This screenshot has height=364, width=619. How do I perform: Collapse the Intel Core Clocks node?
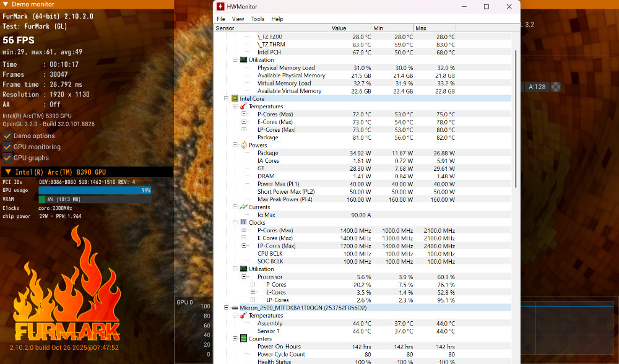(x=235, y=222)
